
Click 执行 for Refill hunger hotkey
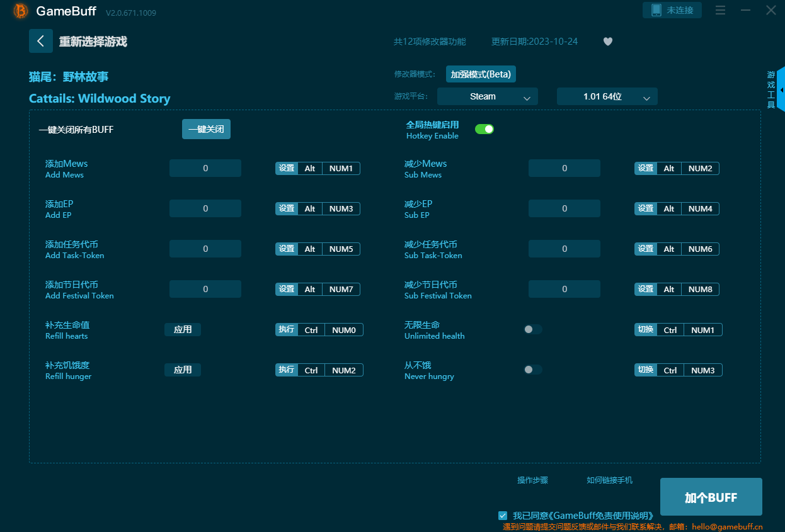[287, 370]
